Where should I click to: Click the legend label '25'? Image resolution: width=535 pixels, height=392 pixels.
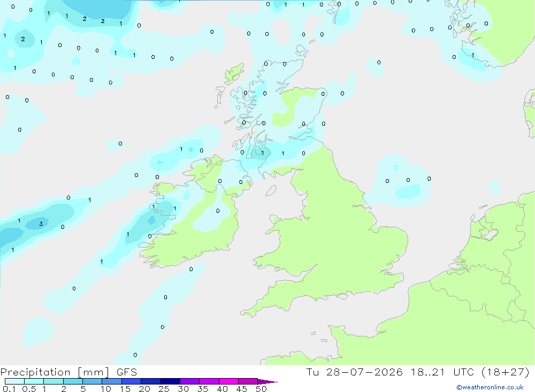tap(164, 389)
